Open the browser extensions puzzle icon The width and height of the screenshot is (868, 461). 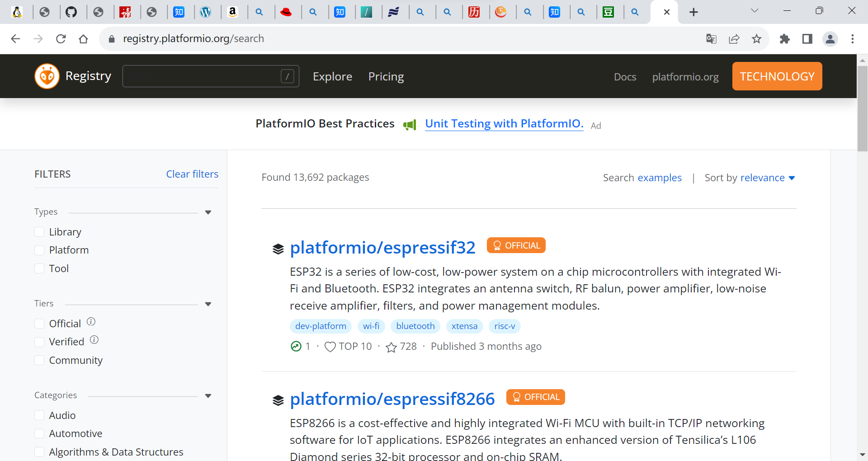tap(785, 39)
